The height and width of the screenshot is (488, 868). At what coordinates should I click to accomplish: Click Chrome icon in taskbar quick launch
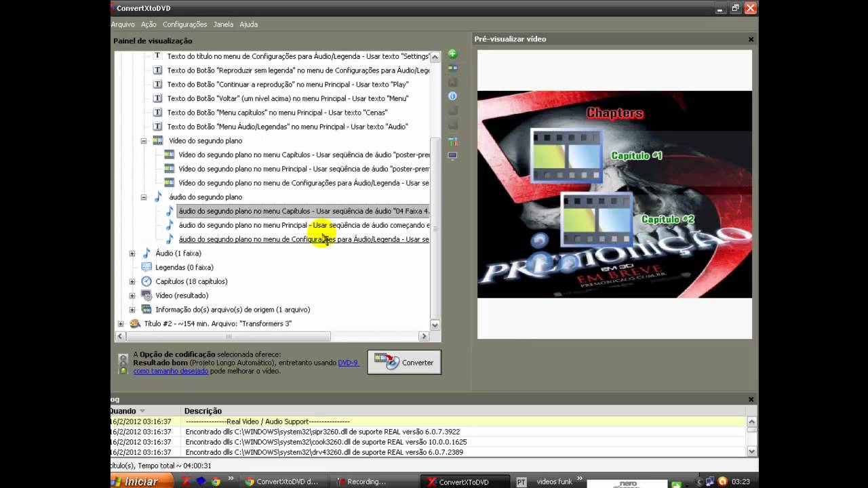tap(216, 482)
